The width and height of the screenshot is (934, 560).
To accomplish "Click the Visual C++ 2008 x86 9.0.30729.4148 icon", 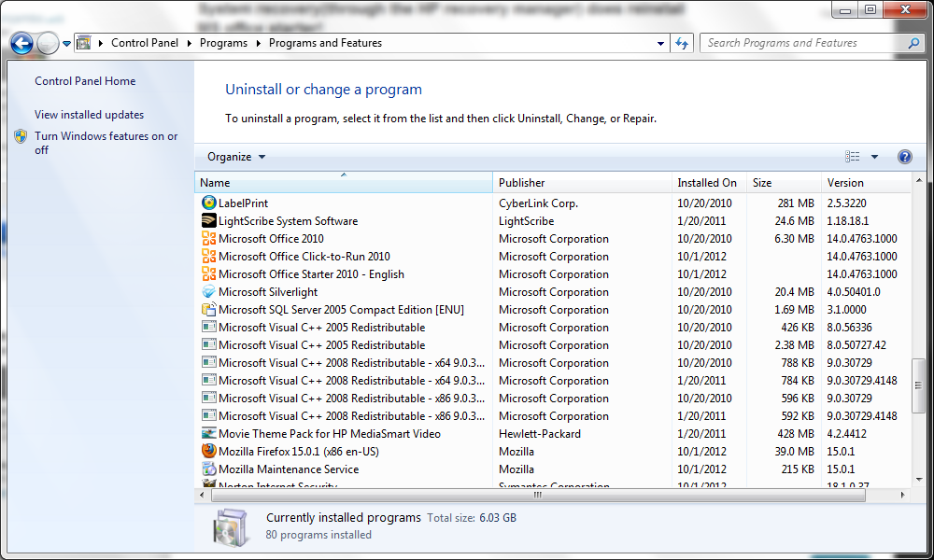I will [208, 415].
